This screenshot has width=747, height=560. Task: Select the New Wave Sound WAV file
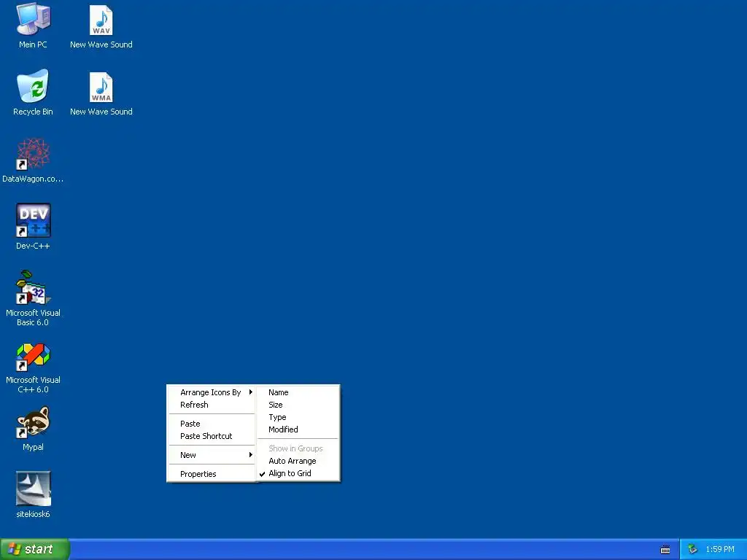(x=101, y=26)
